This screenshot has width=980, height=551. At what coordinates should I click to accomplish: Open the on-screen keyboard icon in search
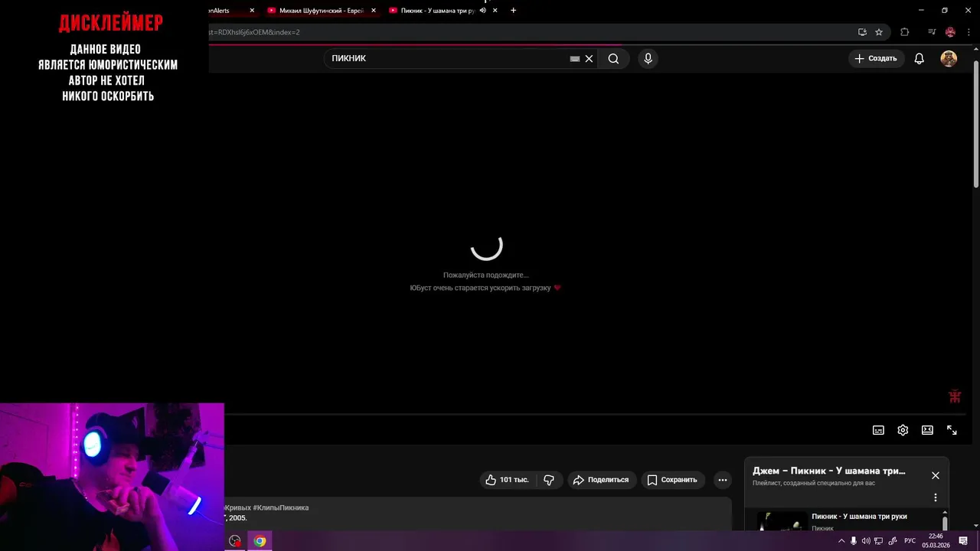coord(575,58)
